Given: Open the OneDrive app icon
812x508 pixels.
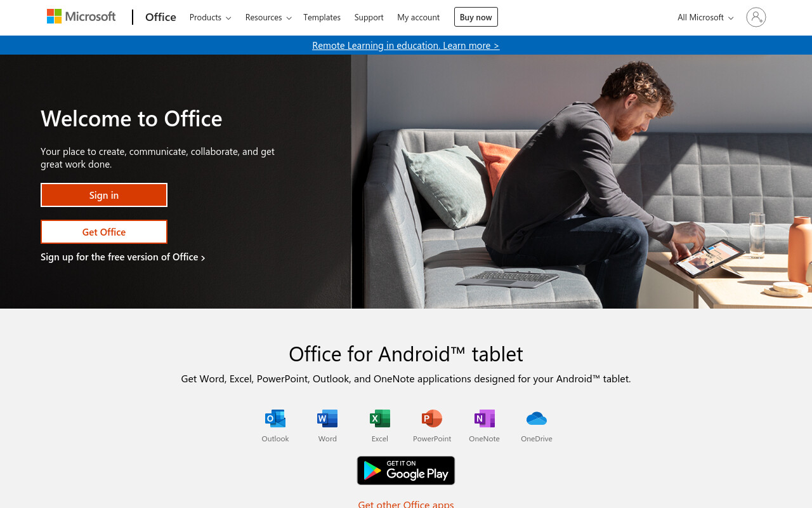Looking at the screenshot, I should point(537,418).
